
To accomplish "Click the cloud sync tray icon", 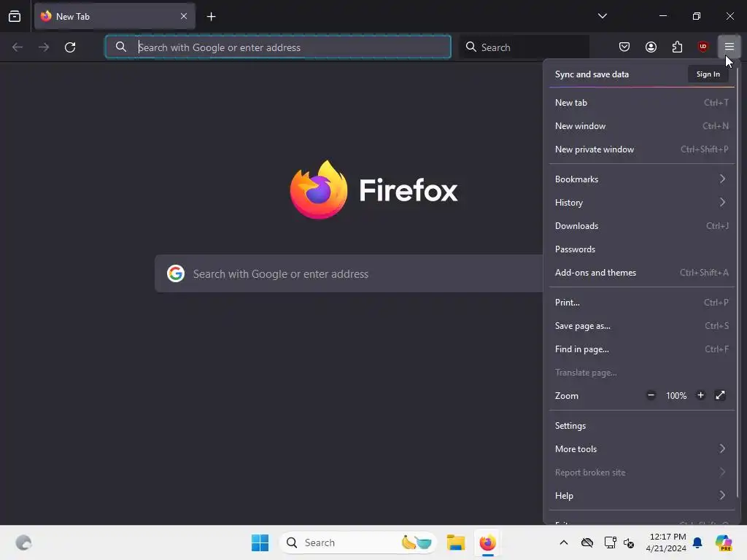I will tap(587, 542).
